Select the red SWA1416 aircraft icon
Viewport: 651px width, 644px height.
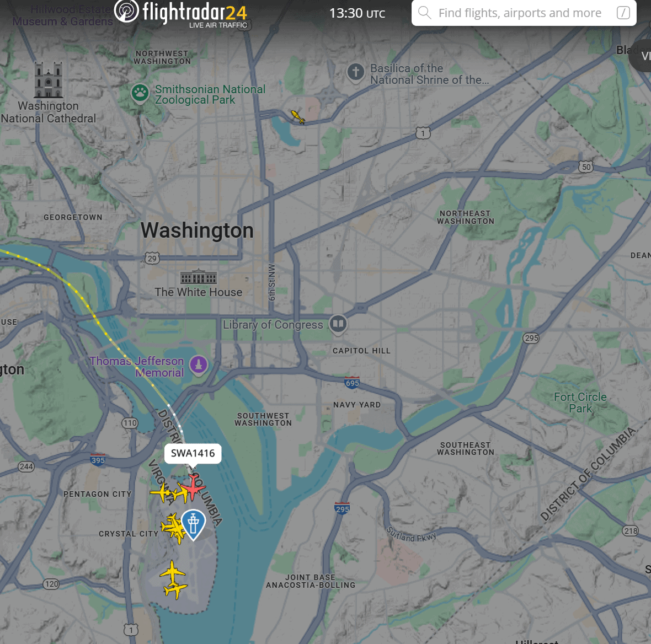(x=193, y=487)
